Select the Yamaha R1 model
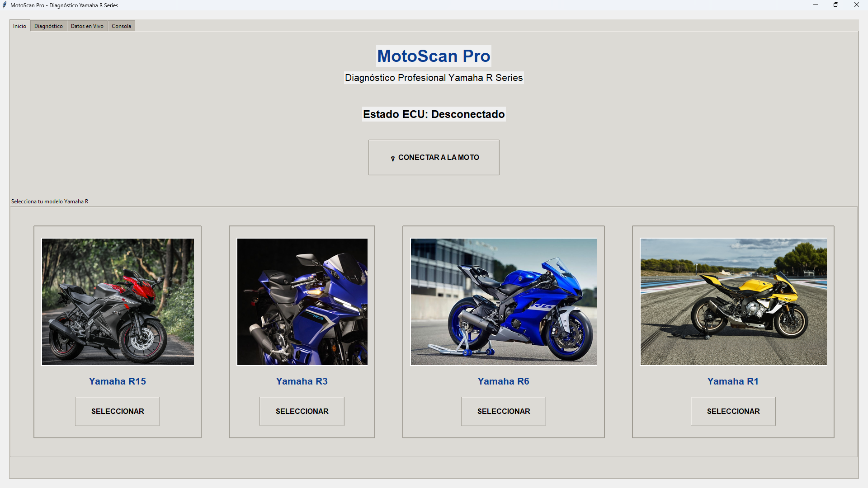This screenshot has height=488, width=868. (733, 411)
